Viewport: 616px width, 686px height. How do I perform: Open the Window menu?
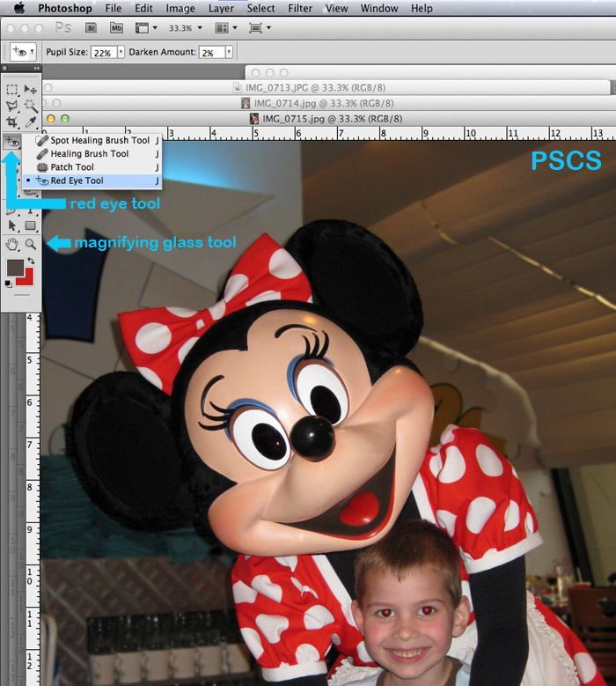coord(379,8)
